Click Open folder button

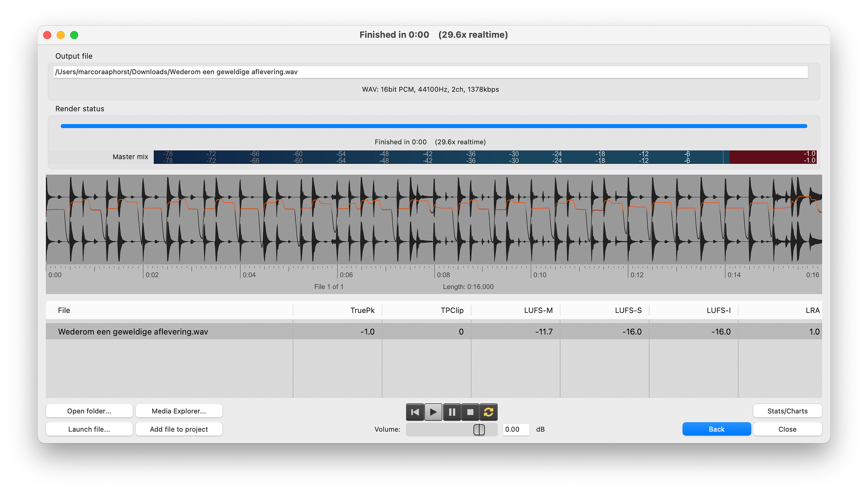[x=89, y=411]
